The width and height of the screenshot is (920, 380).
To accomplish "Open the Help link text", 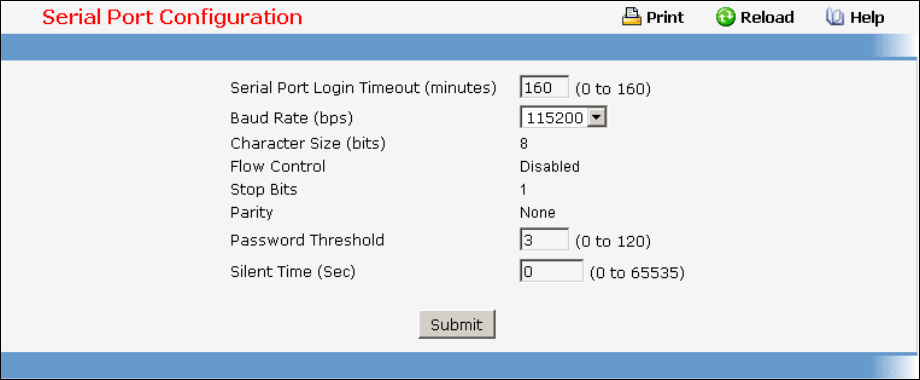I will [867, 18].
